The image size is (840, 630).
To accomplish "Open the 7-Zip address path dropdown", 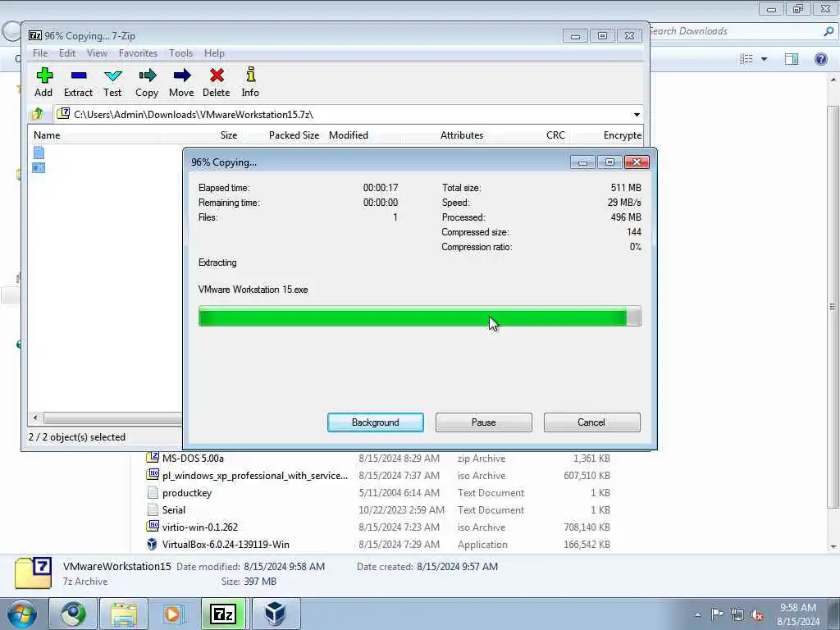I will pos(637,115).
